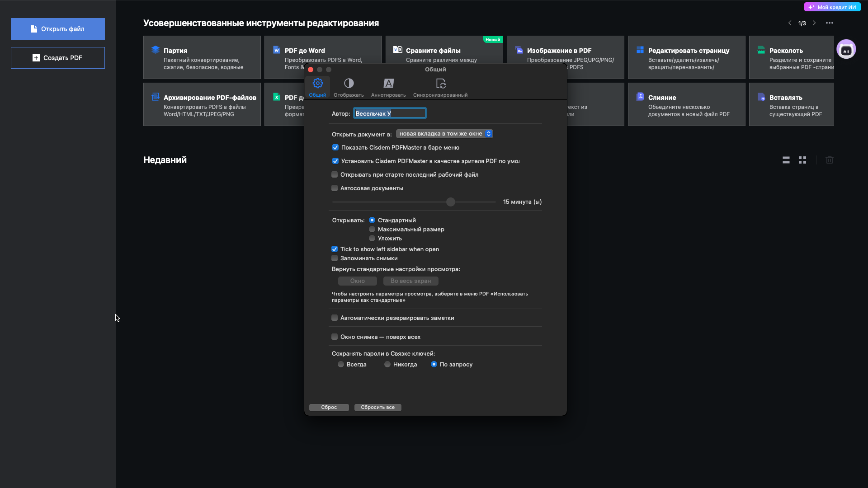The height and width of the screenshot is (488, 868).
Task: Switch to list view icon in Недавний
Action: 786,160
